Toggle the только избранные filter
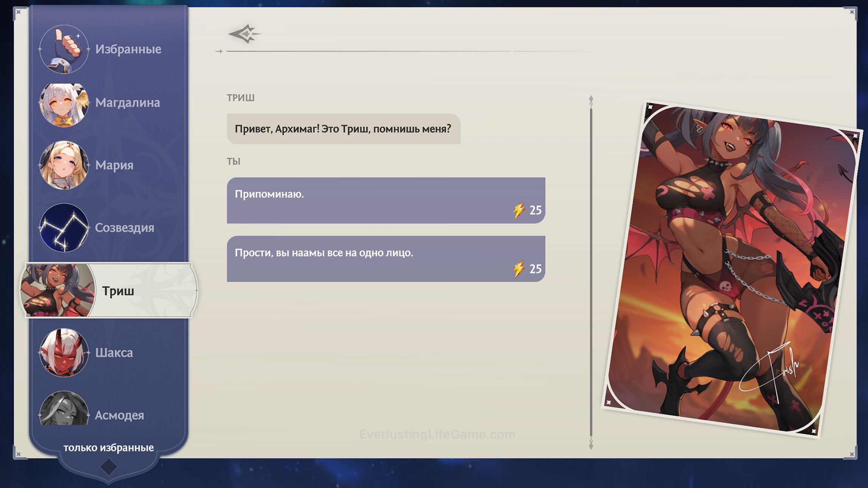Viewport: 868px width, 488px height. pyautogui.click(x=108, y=448)
